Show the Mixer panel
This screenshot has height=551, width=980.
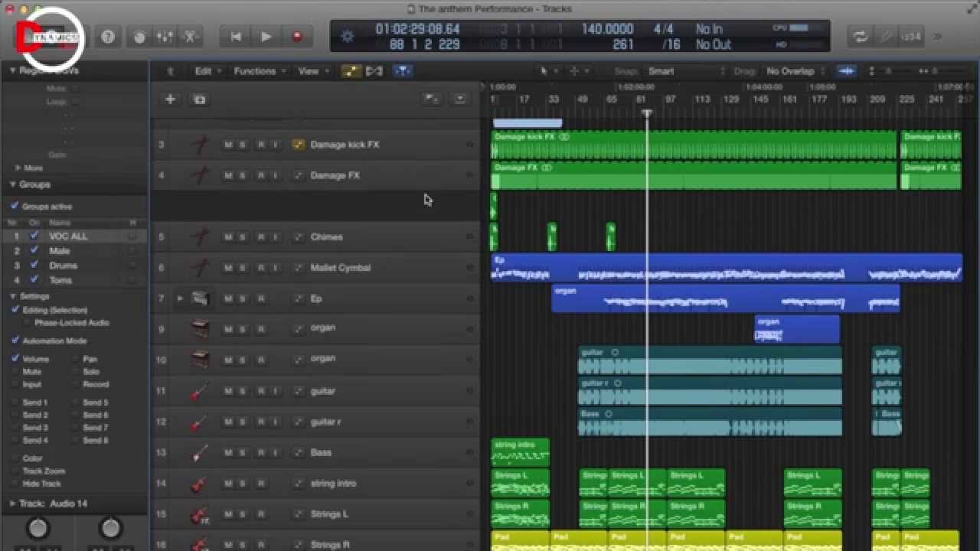(165, 36)
